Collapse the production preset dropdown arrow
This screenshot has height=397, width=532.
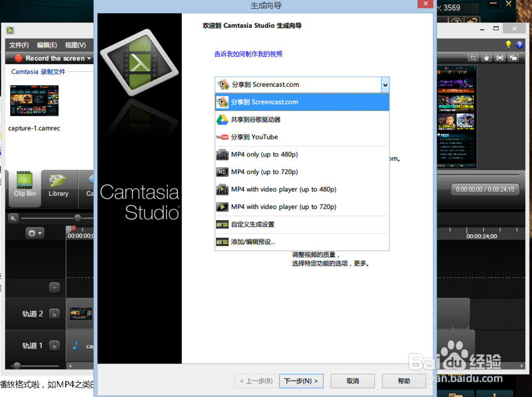[x=385, y=85]
